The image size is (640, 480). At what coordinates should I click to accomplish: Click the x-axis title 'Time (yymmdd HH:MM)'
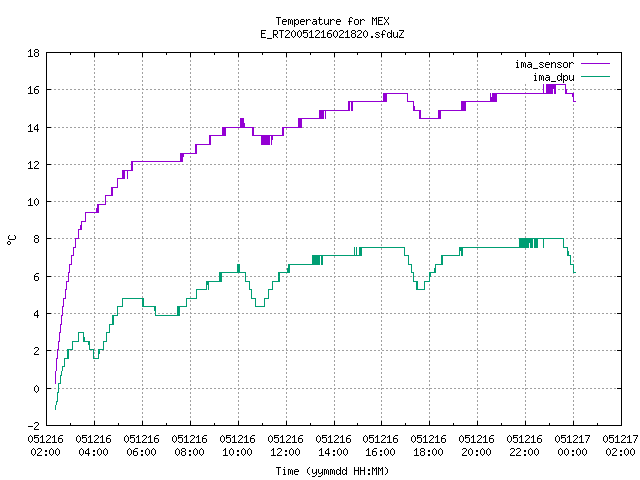tap(332, 471)
